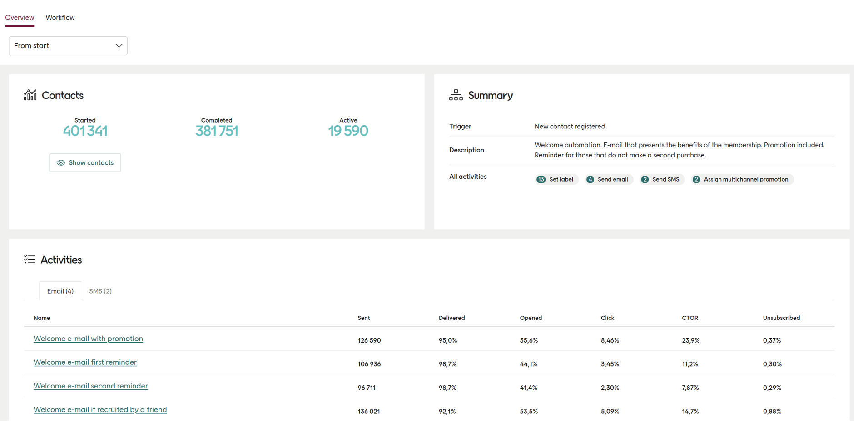
Task: Switch to the SMS (2) tab
Action: [100, 291]
